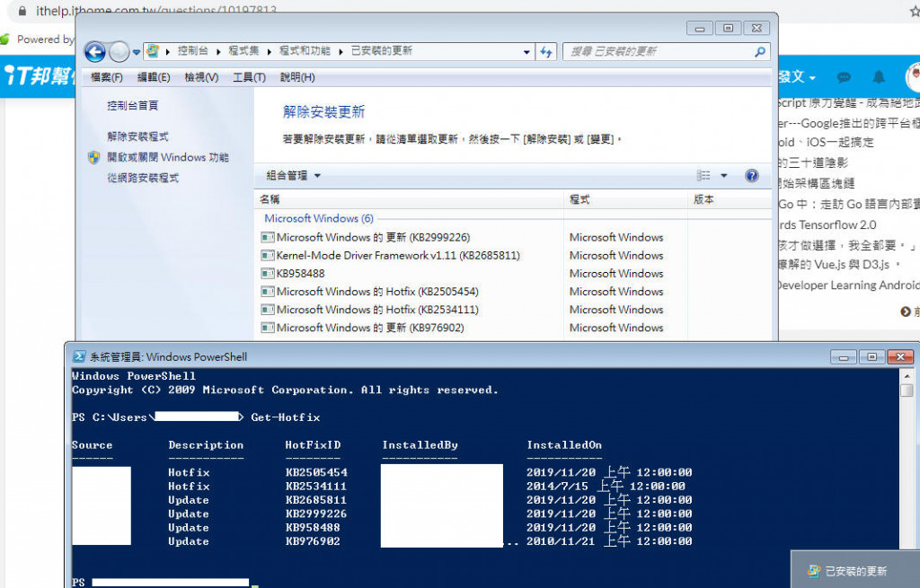Minimize the Control Panel window

point(700,28)
